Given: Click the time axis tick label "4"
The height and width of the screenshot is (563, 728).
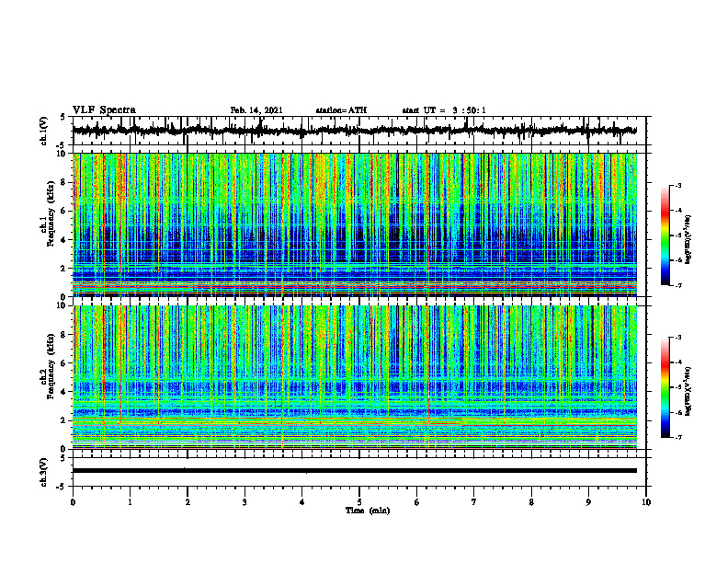Looking at the screenshot, I should tap(302, 502).
